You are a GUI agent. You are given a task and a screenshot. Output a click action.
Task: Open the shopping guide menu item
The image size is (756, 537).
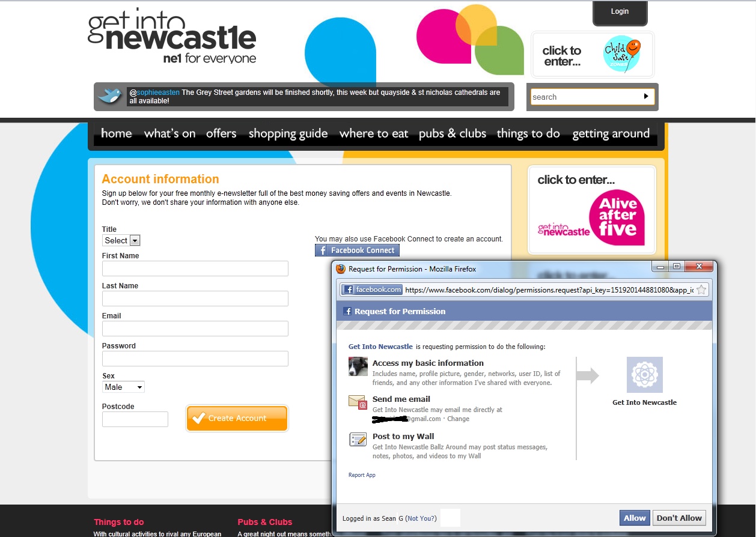pyautogui.click(x=288, y=133)
